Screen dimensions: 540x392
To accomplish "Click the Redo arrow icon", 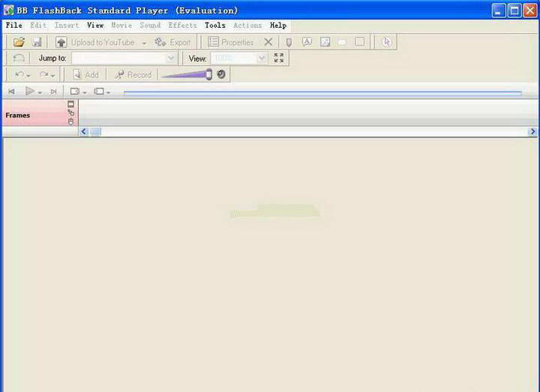I will [43, 74].
